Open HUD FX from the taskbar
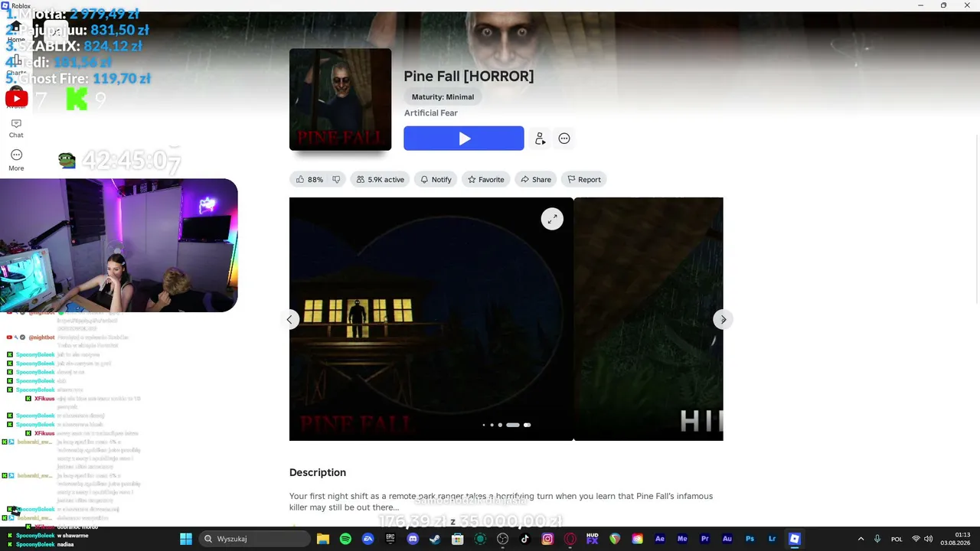The height and width of the screenshot is (551, 980). point(592,539)
